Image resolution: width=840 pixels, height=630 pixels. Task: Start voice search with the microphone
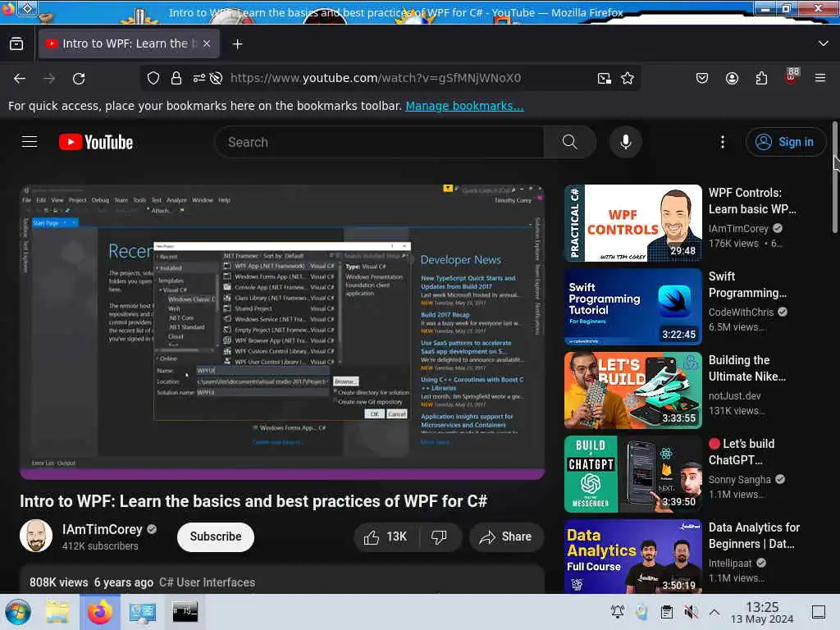(625, 142)
